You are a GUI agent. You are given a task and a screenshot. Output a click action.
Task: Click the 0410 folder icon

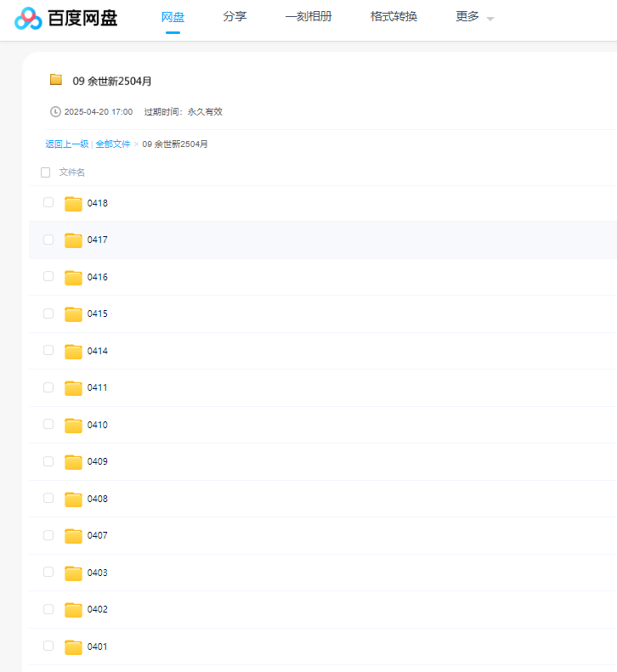pos(74,425)
